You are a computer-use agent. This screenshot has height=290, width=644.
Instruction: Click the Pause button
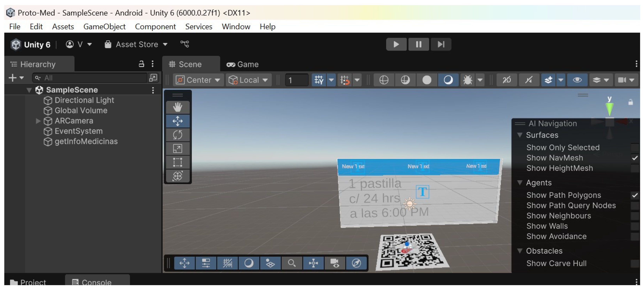pos(418,44)
